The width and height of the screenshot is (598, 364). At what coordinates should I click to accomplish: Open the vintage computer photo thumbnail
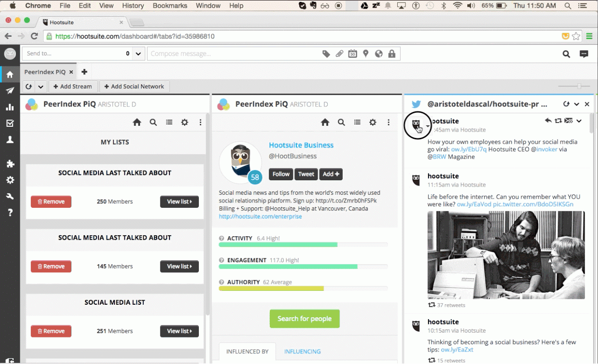506,255
